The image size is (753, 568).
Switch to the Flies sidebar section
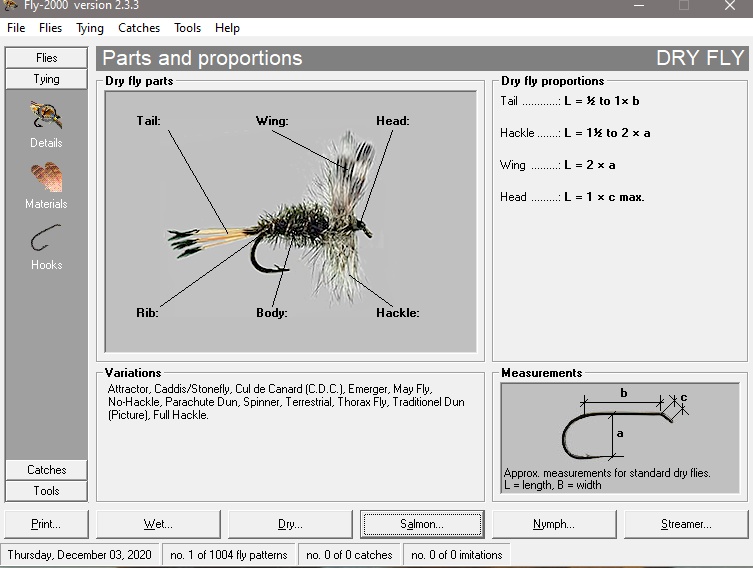click(47, 58)
